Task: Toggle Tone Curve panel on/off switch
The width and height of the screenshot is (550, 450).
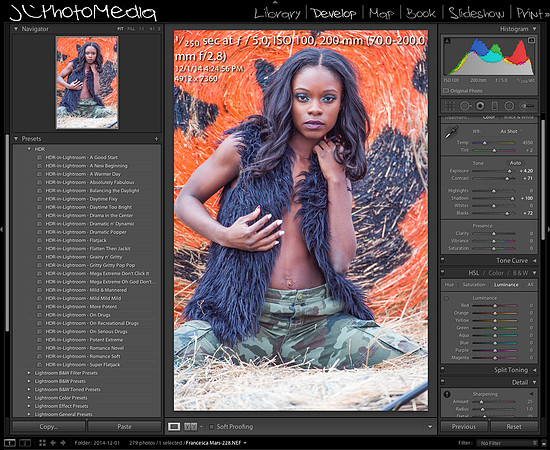Action: coord(443,260)
